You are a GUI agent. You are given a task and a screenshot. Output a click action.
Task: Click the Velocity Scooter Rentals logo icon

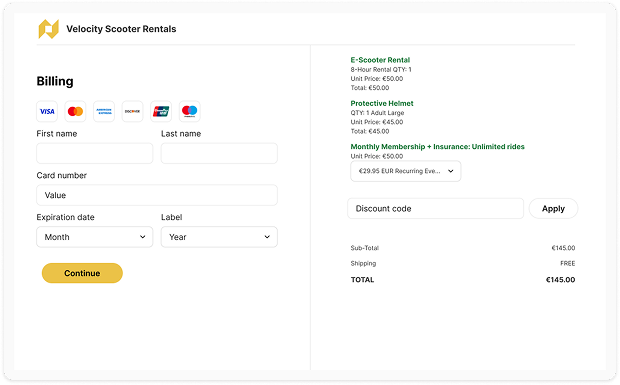coord(49,29)
